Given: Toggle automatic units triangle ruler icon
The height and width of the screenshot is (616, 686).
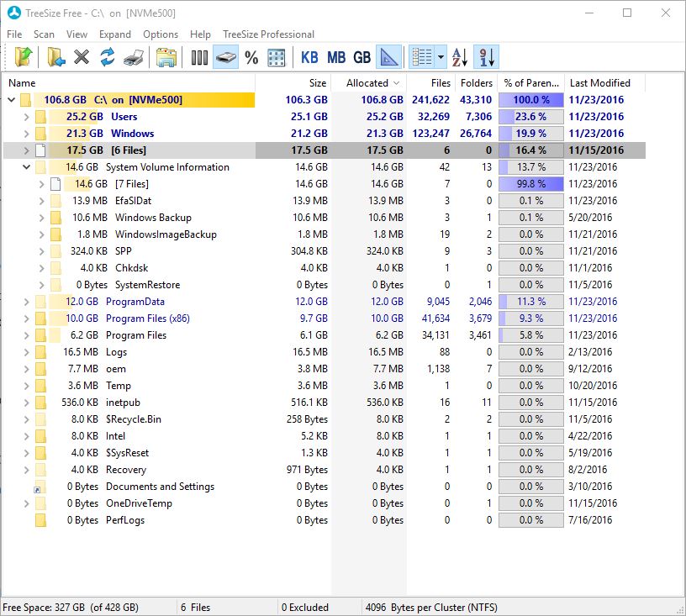Looking at the screenshot, I should point(389,57).
